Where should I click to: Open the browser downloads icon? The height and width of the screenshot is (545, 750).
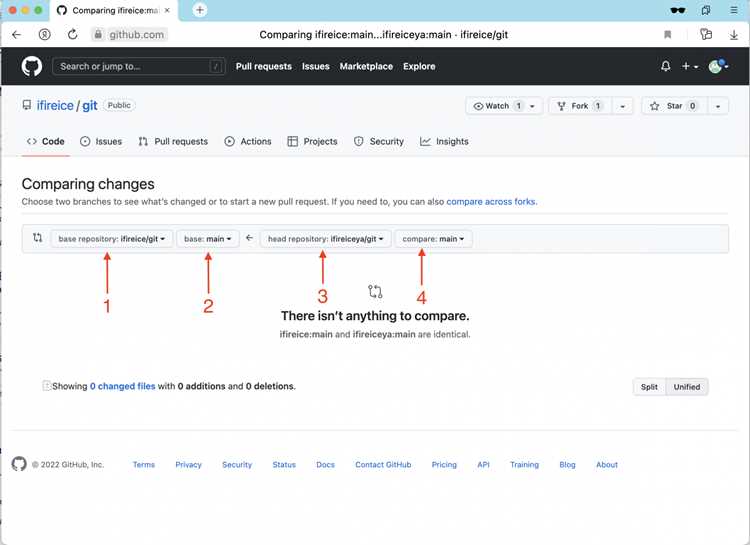[x=733, y=34]
